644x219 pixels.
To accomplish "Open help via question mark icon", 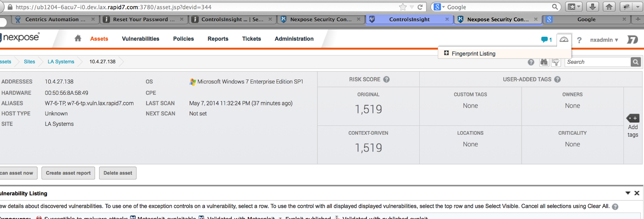I will click(579, 40).
